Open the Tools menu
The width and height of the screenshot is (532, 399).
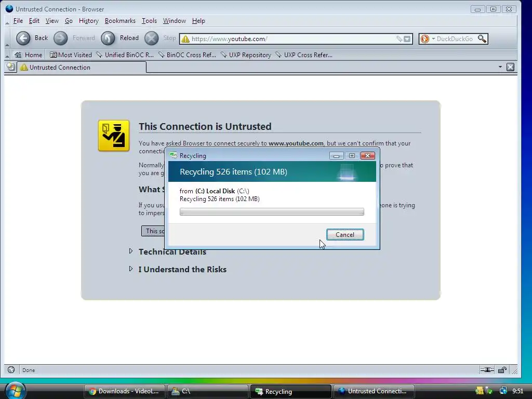click(x=149, y=21)
